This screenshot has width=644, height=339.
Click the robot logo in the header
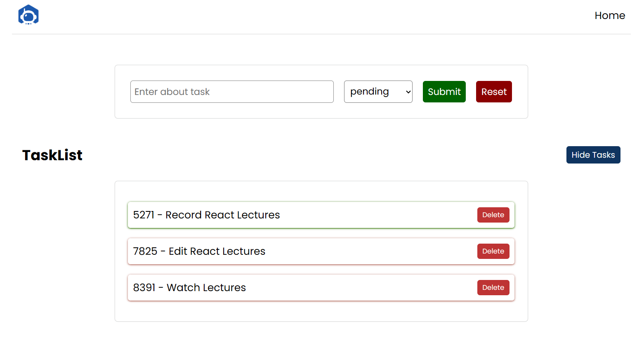pos(28,15)
